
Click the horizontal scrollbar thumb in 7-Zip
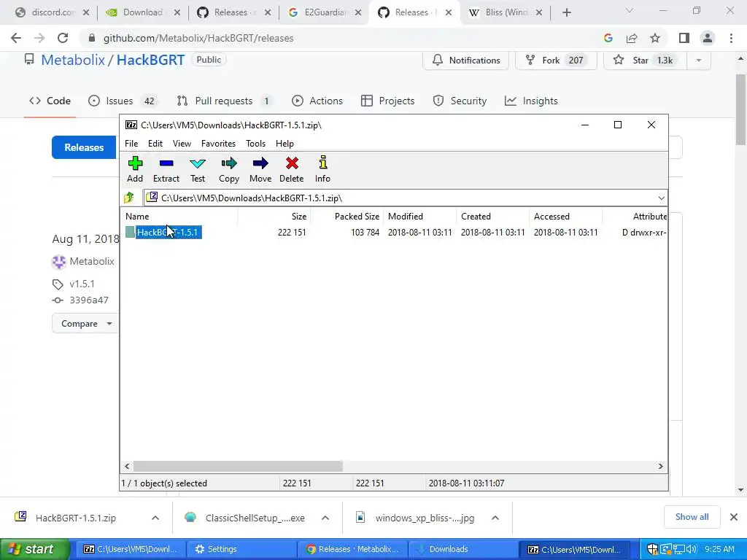pyautogui.click(x=238, y=466)
